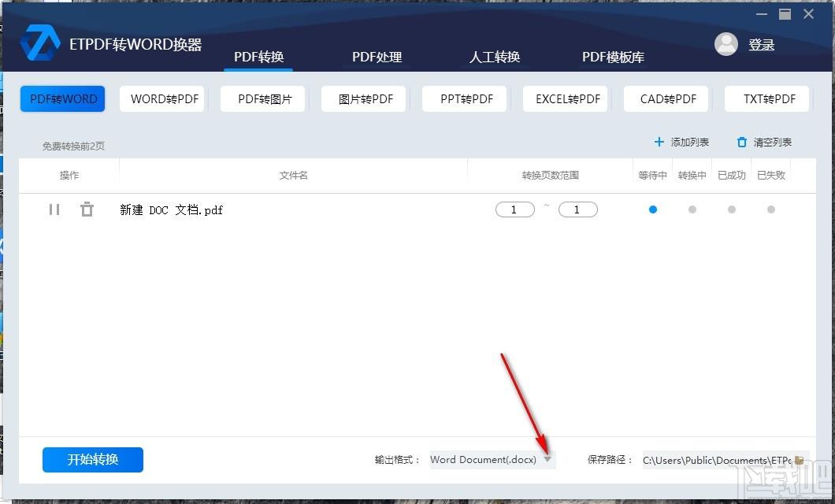Click the ETPDF转WORD换器 title text
The width and height of the screenshot is (835, 504).
135,44
